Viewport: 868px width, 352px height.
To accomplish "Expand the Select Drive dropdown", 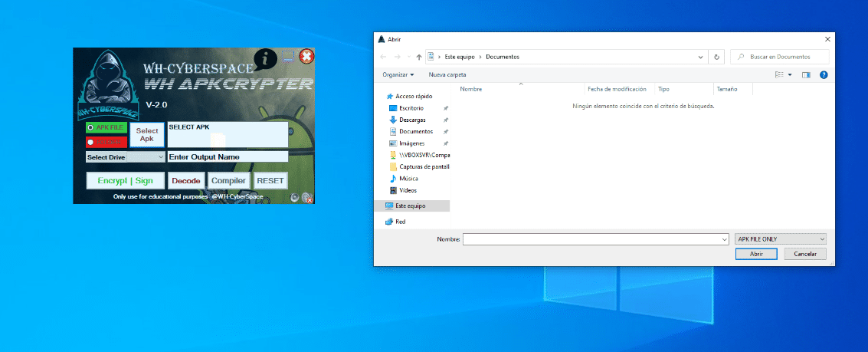I will [x=160, y=157].
